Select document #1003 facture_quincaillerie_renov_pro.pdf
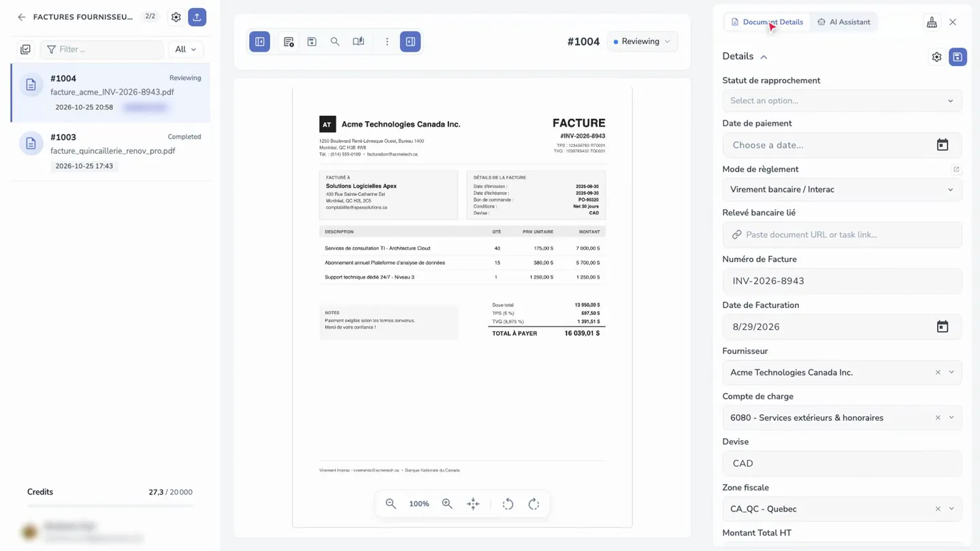This screenshot has width=980, height=551. click(x=110, y=151)
